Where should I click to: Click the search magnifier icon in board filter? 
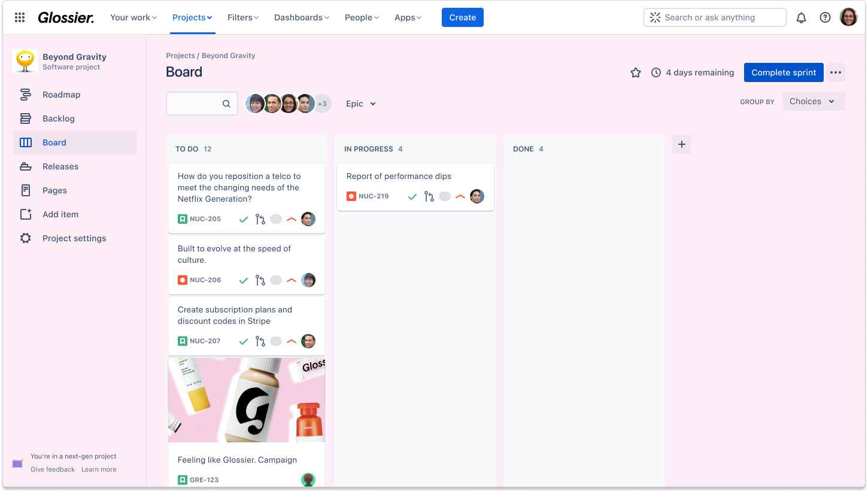[x=226, y=104]
